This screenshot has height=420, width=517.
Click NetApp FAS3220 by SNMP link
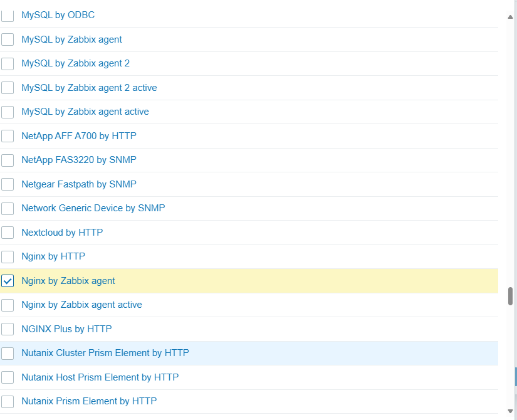[x=79, y=160]
